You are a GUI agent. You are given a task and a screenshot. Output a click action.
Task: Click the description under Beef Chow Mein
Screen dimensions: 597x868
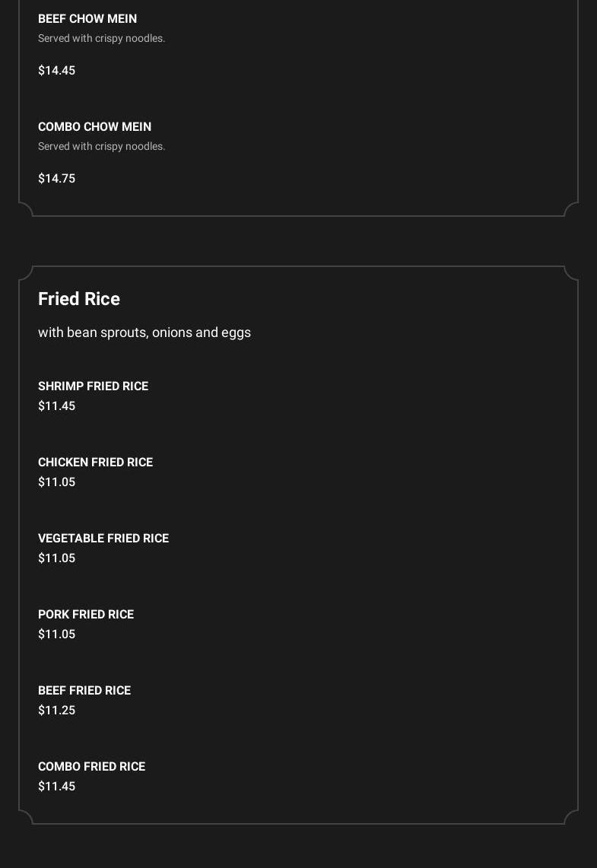pyautogui.click(x=101, y=38)
